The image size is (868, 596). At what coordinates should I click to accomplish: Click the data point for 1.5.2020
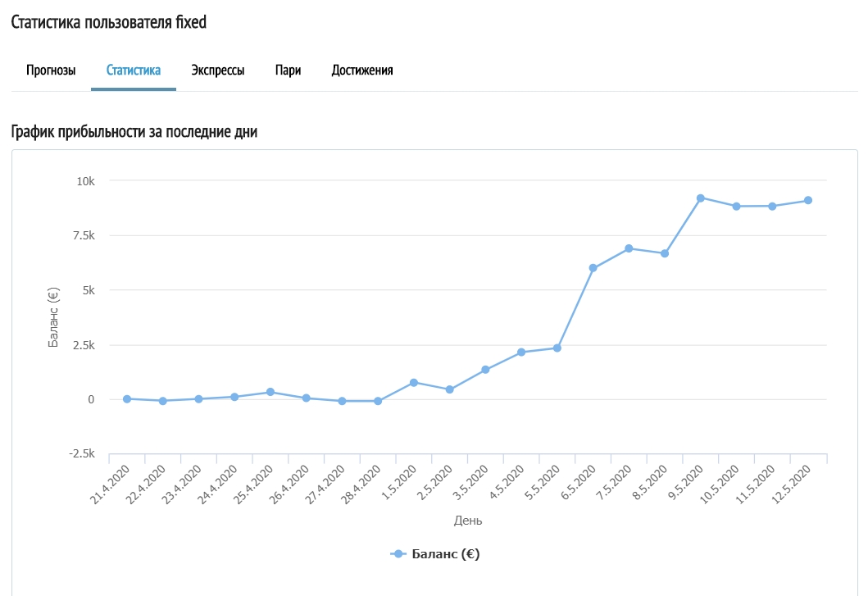coord(414,383)
